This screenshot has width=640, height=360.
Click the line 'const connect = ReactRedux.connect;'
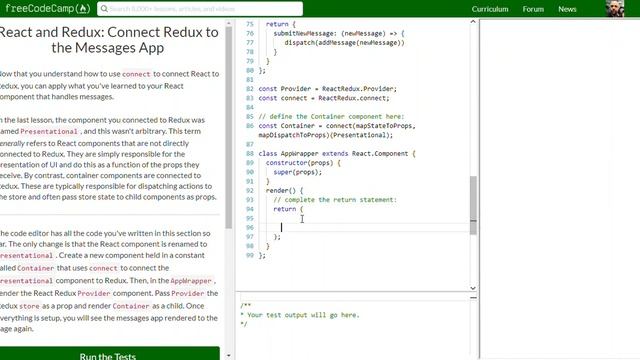pyautogui.click(x=324, y=98)
